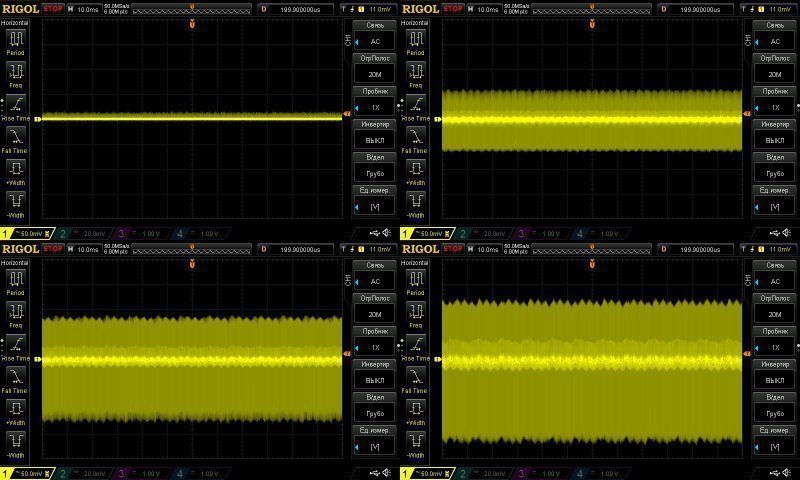800x480 pixels.
Task: Open ОгрПолос 20M bandwidth limit in bottom-right screen
Action: point(775,309)
